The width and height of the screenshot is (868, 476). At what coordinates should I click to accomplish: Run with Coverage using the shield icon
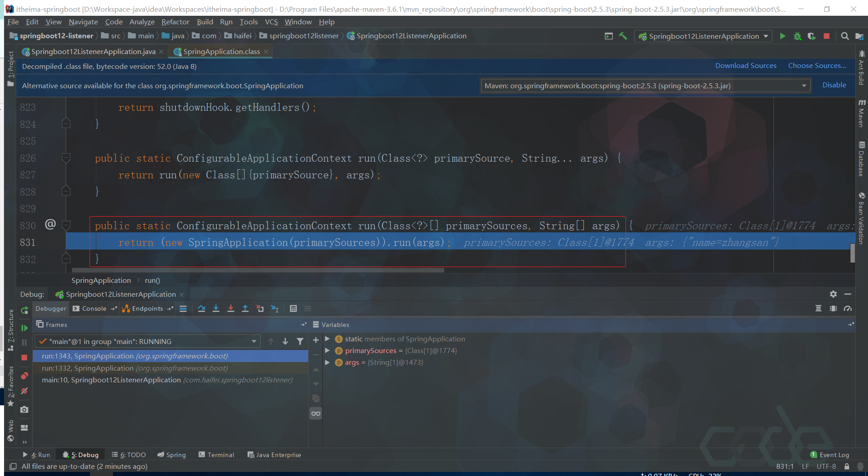[x=812, y=36]
